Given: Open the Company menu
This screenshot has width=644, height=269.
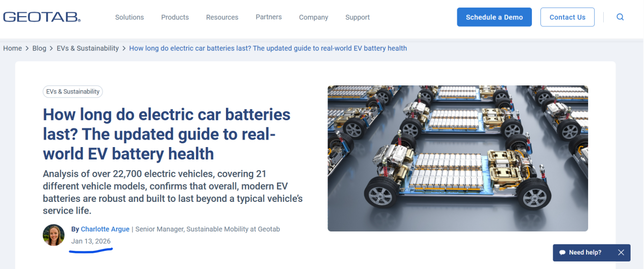Looking at the screenshot, I should pos(313,17).
